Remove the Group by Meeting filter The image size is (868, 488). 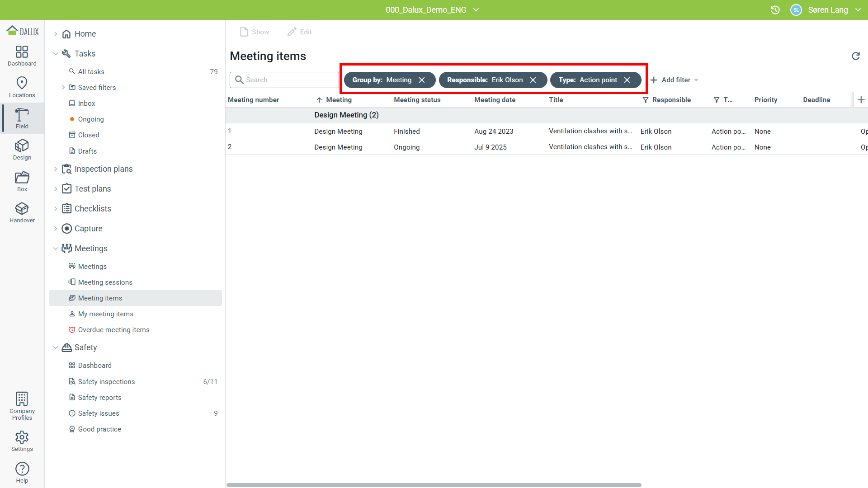pos(422,80)
